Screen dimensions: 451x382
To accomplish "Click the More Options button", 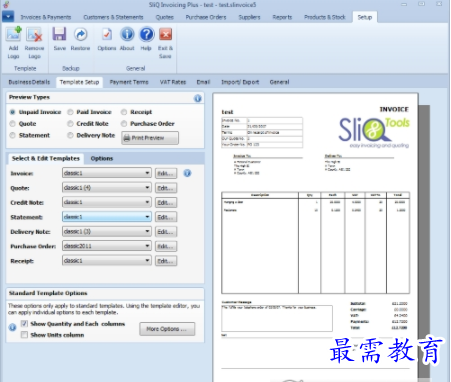I will (x=167, y=329).
